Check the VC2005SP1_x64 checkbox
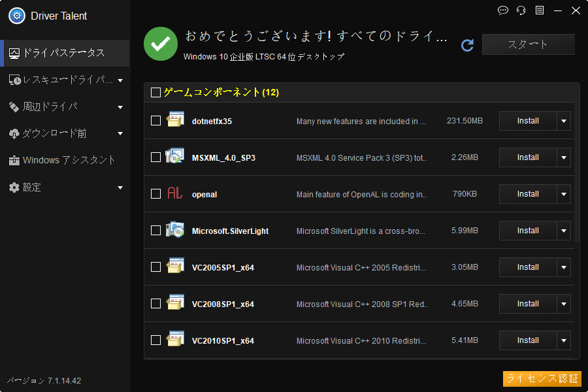The width and height of the screenshot is (588, 392). (x=155, y=267)
